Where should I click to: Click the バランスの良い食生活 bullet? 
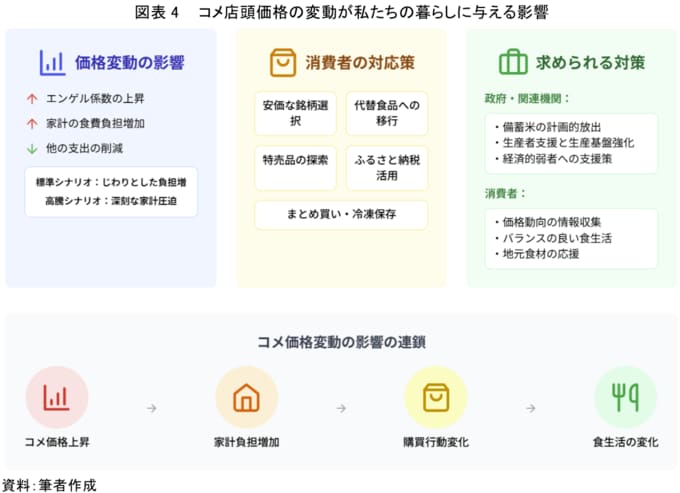coord(553,238)
